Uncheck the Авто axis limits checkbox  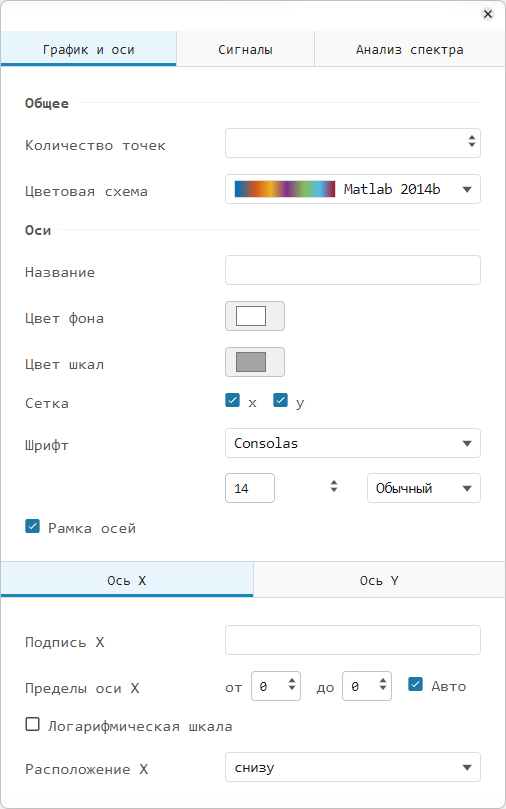pos(415,685)
